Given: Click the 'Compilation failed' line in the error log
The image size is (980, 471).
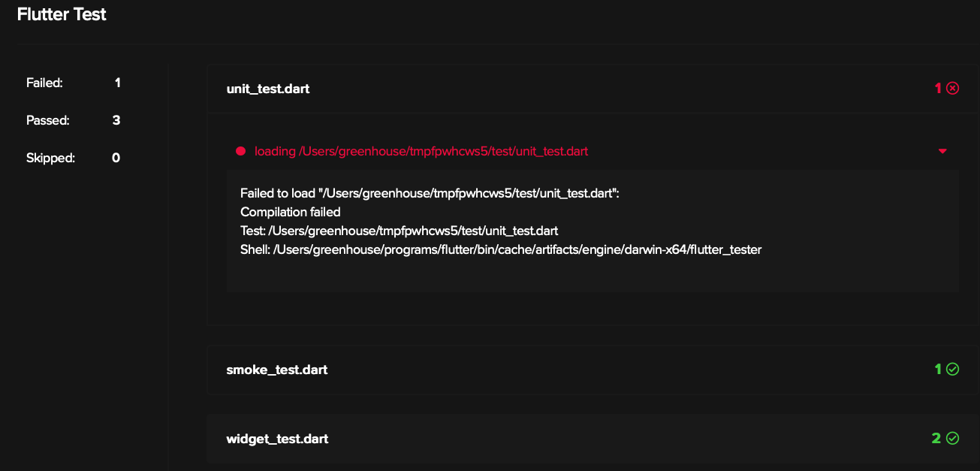Looking at the screenshot, I should pos(291,212).
